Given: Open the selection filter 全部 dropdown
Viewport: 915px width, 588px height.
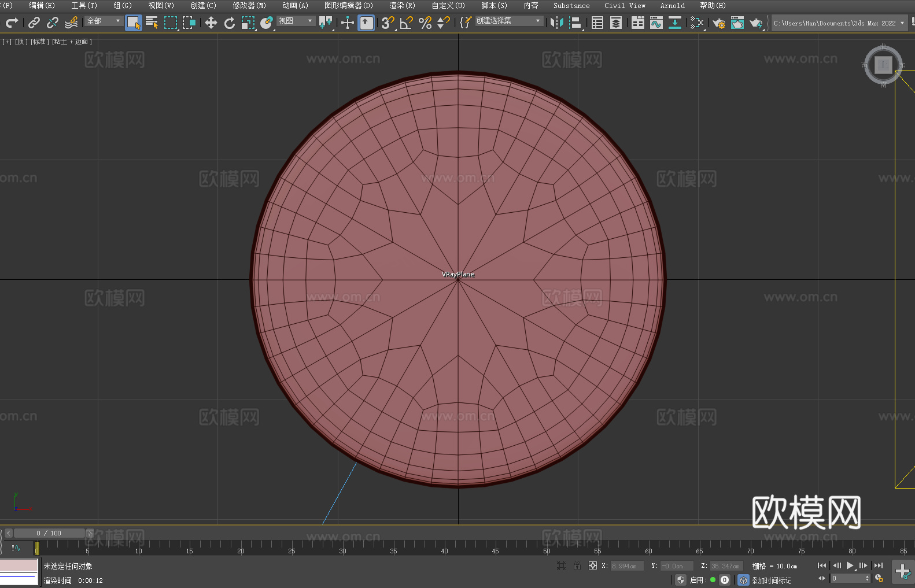Looking at the screenshot, I should pyautogui.click(x=104, y=21).
